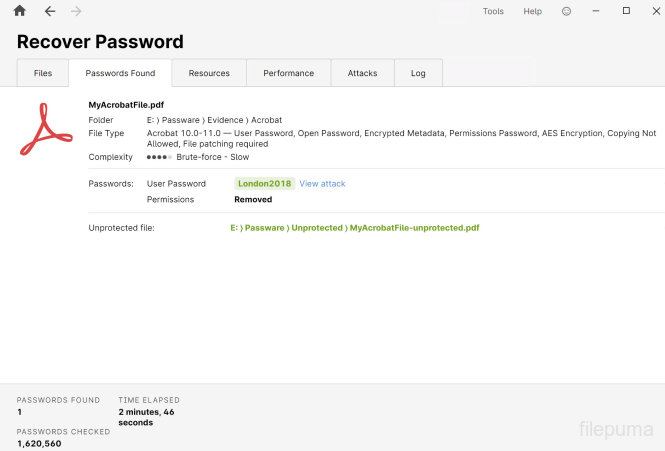
Task: Open the Attacks tab
Action: click(362, 73)
